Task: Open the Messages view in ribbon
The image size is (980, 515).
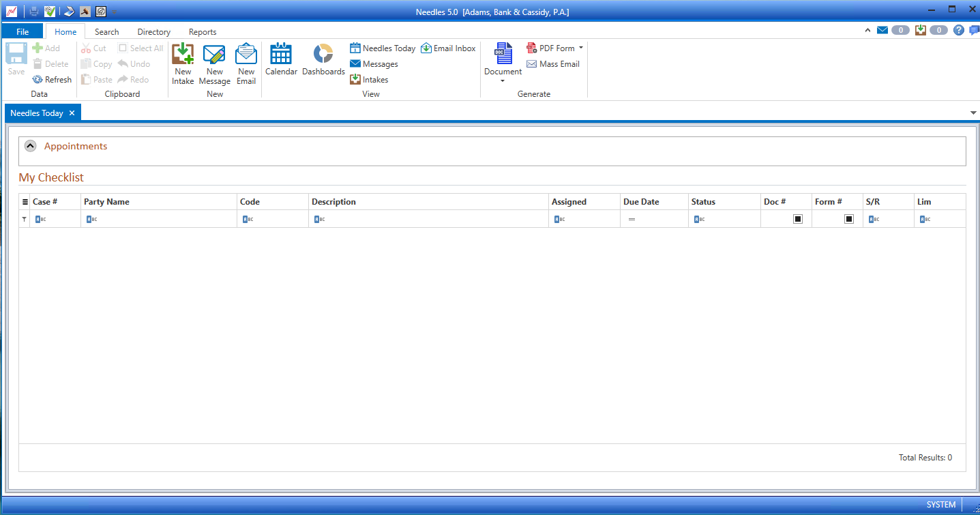Action: click(374, 63)
